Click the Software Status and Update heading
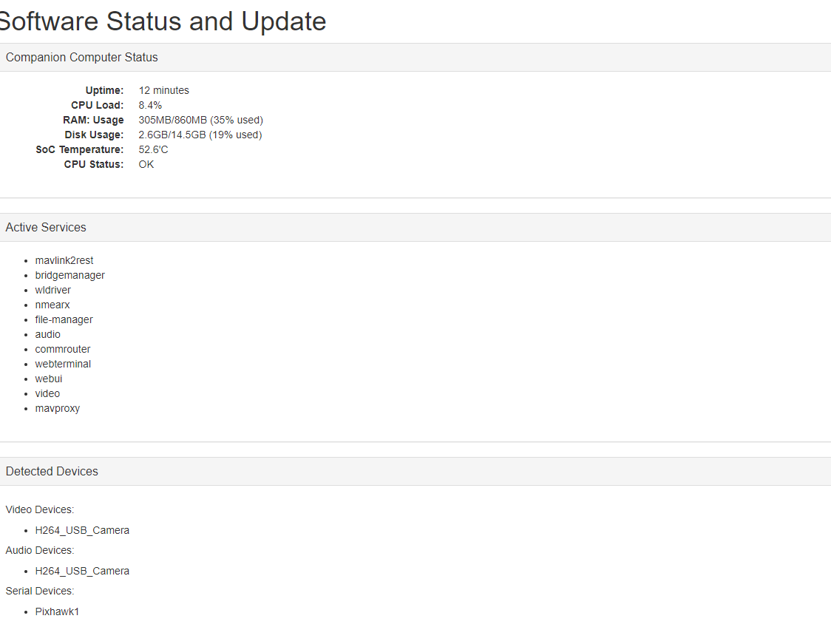 click(162, 21)
